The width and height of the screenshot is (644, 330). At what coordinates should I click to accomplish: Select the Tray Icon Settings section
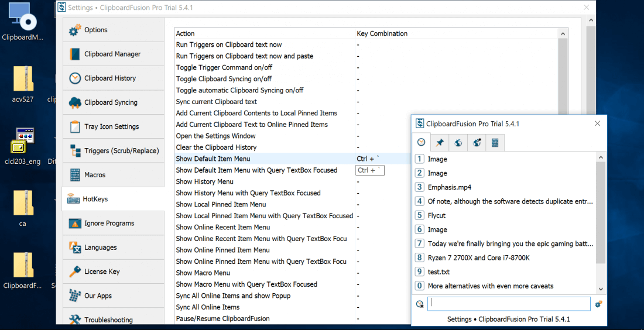click(111, 126)
